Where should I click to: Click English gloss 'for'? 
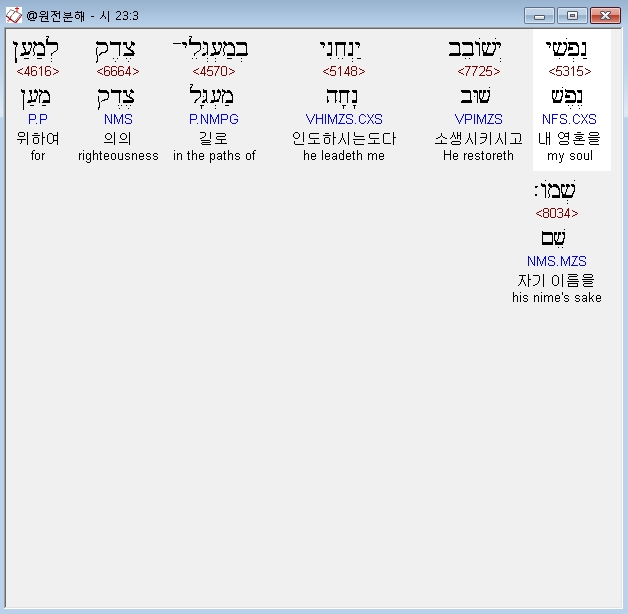pyautogui.click(x=38, y=155)
